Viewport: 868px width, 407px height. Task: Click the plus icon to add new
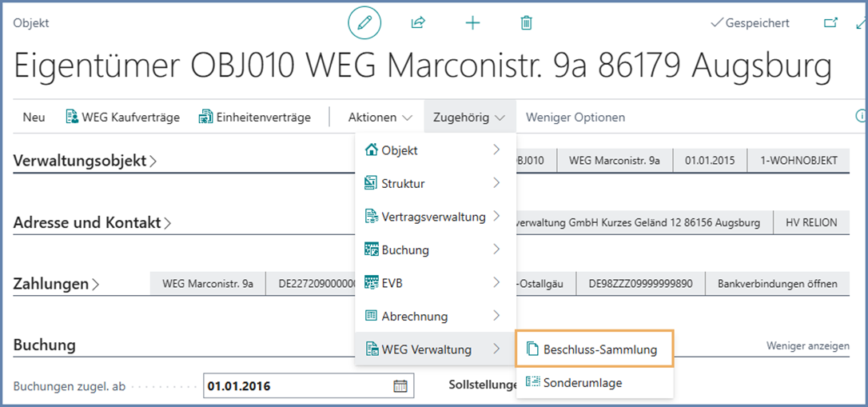coord(472,23)
